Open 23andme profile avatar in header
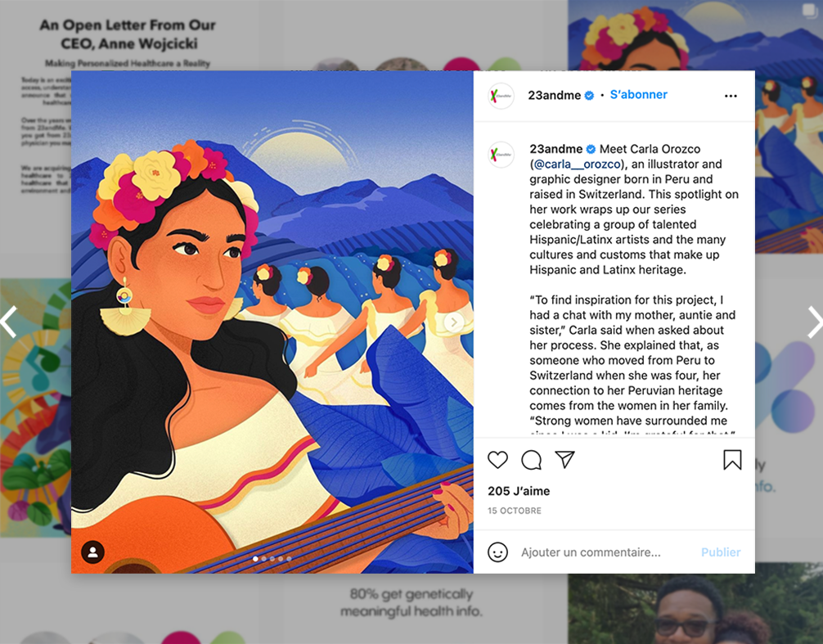 click(x=501, y=96)
